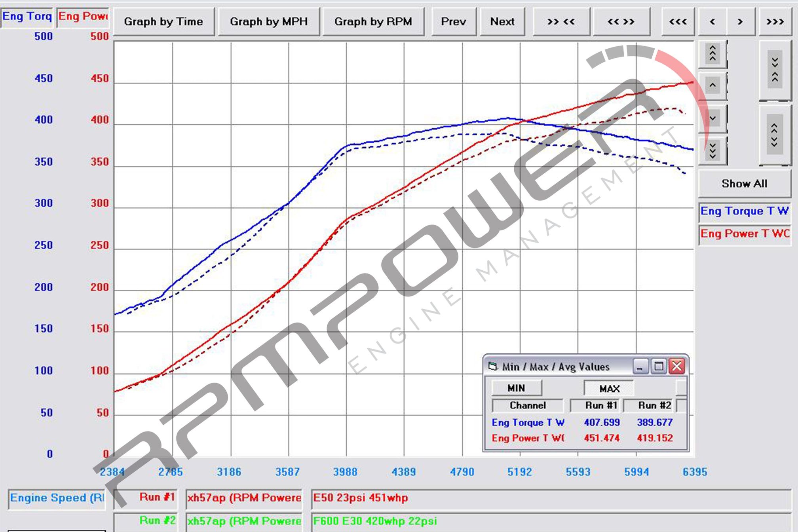Click the Channel column header
The image size is (798, 532).
[x=528, y=405]
